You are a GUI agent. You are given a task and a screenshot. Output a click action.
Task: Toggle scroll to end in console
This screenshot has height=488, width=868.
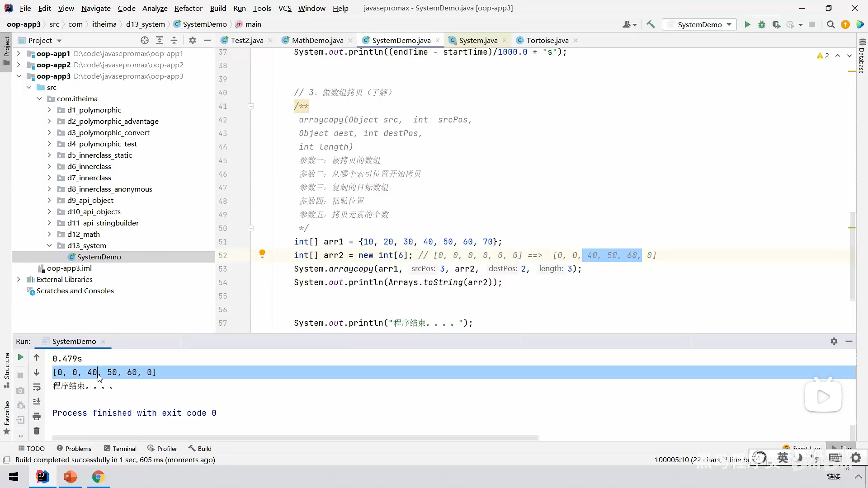click(37, 401)
